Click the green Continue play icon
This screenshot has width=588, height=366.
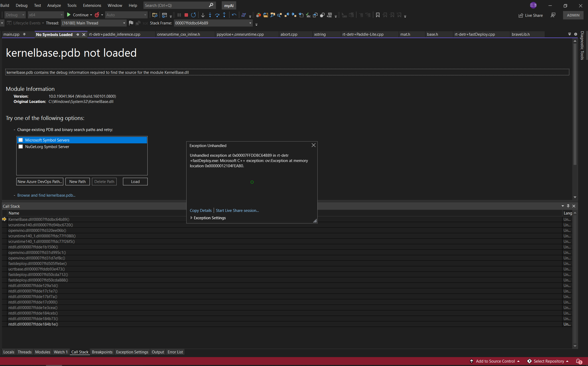[69, 15]
